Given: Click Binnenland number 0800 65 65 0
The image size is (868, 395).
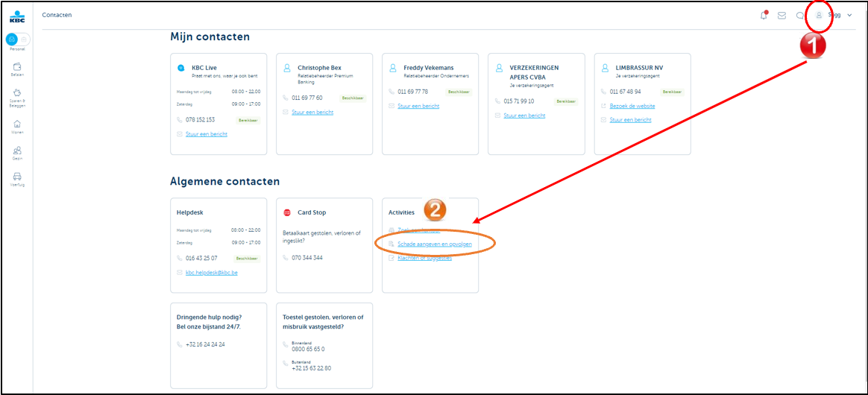Looking at the screenshot, I should (x=308, y=349).
